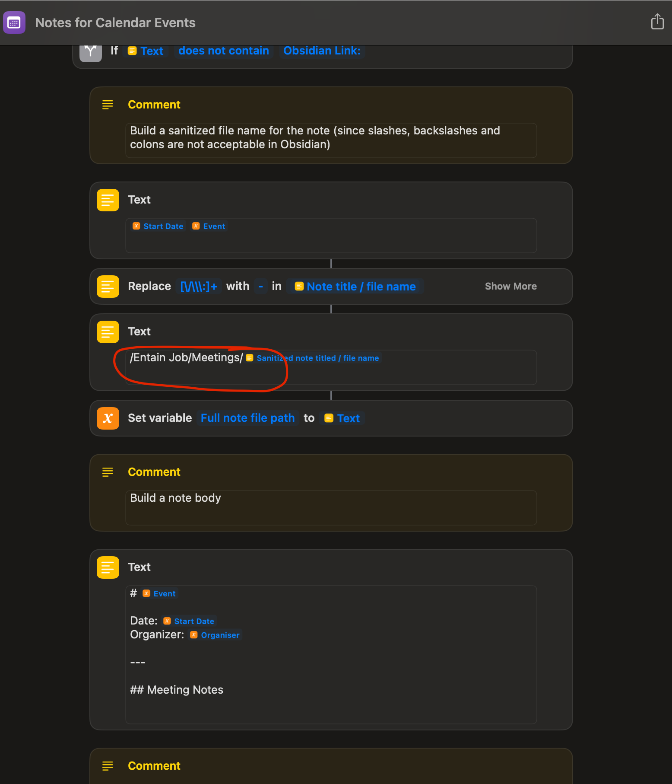Viewport: 672px width, 784px height.
Task: Click the icon of the Meeting Notes Text action
Action: tap(108, 567)
